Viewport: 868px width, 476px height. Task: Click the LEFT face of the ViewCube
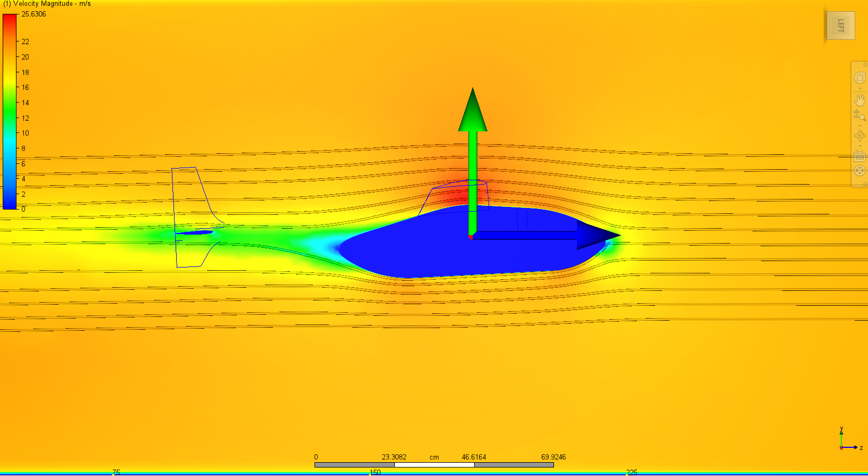click(840, 26)
